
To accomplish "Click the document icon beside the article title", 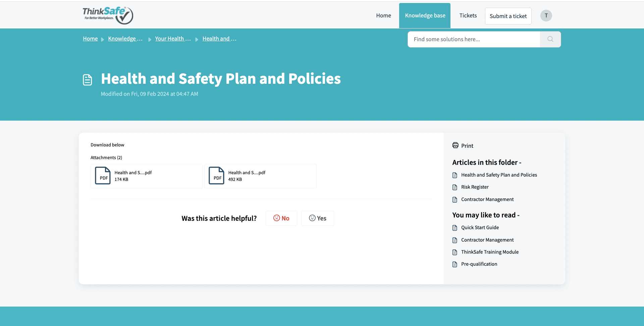I will tap(87, 79).
